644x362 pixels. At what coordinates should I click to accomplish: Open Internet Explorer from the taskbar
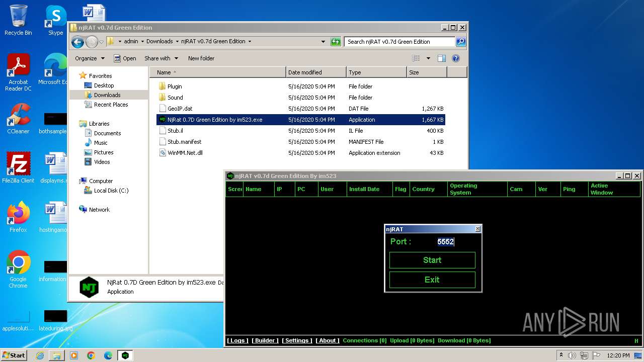tap(40, 355)
